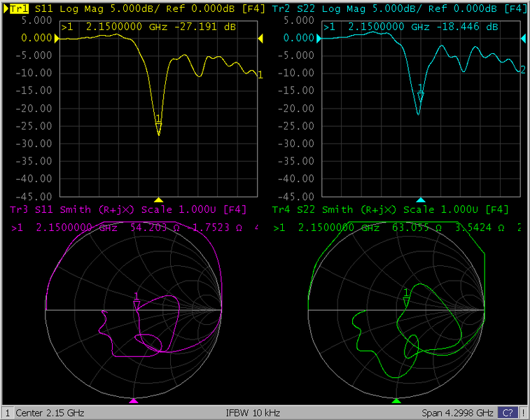Click Span 4.2998 GHz field
This screenshot has height=420, width=530.
tap(457, 413)
